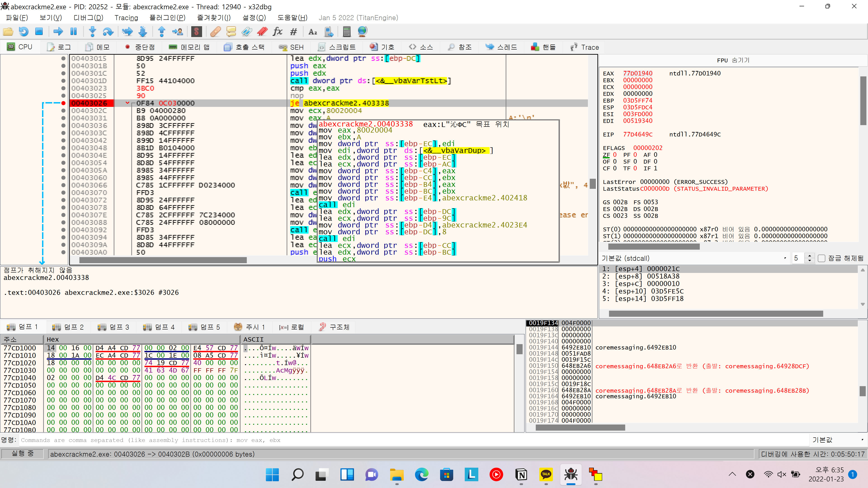Viewport: 868px width, 488px height.
Task: Open the 플러그인(P) menu
Action: (167, 18)
